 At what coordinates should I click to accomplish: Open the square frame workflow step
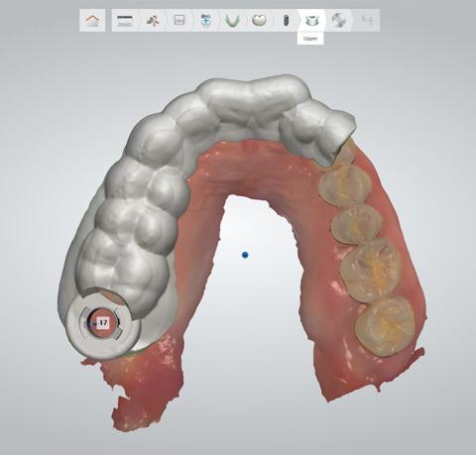(179, 20)
